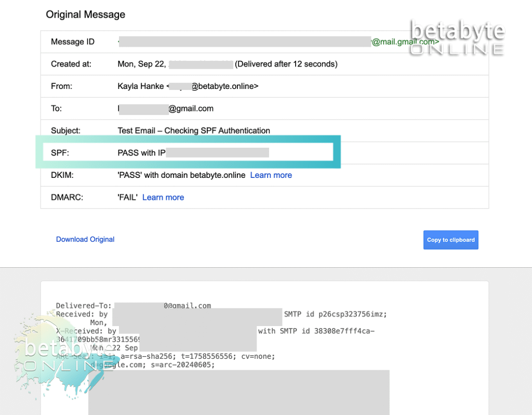The height and width of the screenshot is (415, 532).
Task: Click the X-Received SMTP id 38308e7fff4ca text
Action: [x=316, y=331]
